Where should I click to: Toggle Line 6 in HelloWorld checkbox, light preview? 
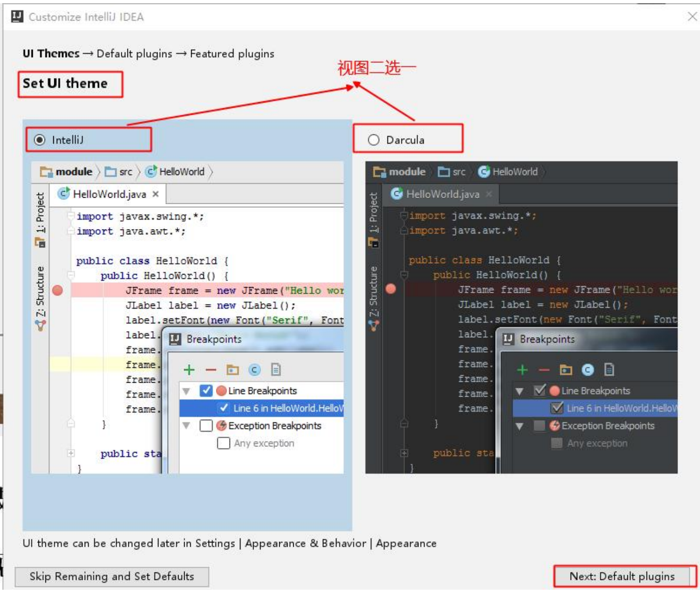(x=223, y=408)
